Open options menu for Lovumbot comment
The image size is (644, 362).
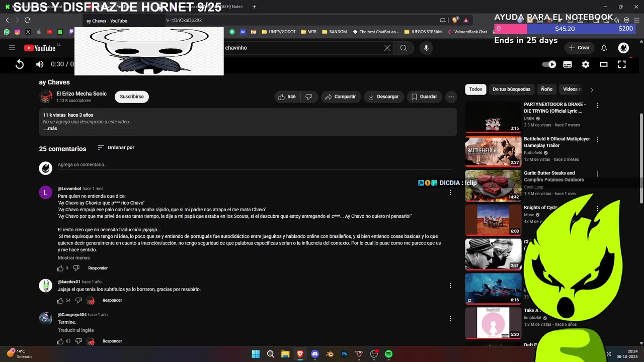[x=450, y=193]
